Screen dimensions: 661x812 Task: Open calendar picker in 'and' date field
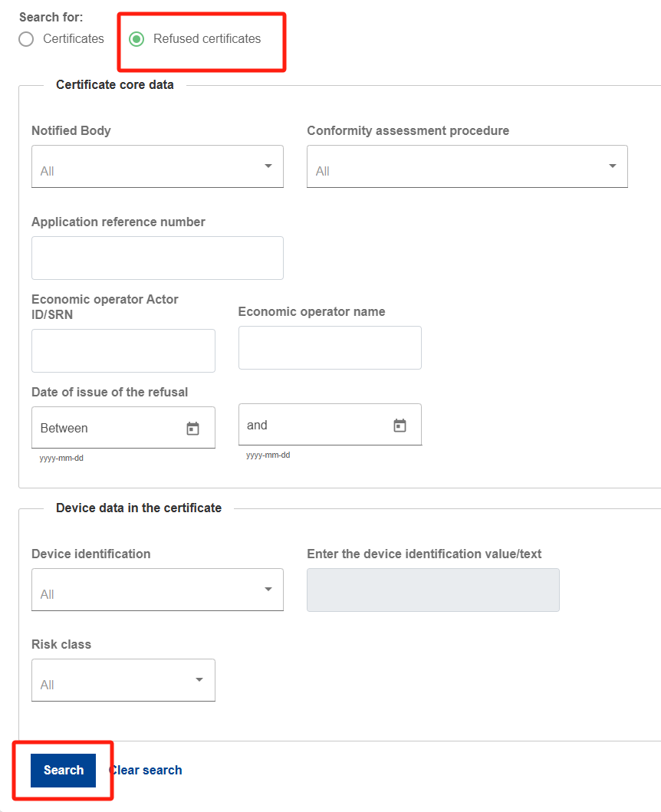pos(400,425)
